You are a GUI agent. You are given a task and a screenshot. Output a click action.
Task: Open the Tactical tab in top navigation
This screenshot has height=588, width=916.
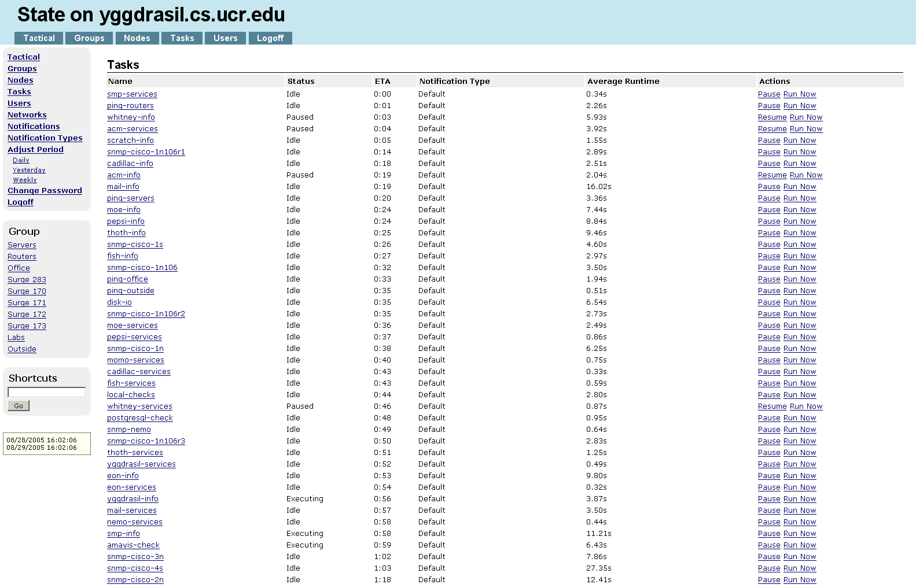pyautogui.click(x=39, y=38)
